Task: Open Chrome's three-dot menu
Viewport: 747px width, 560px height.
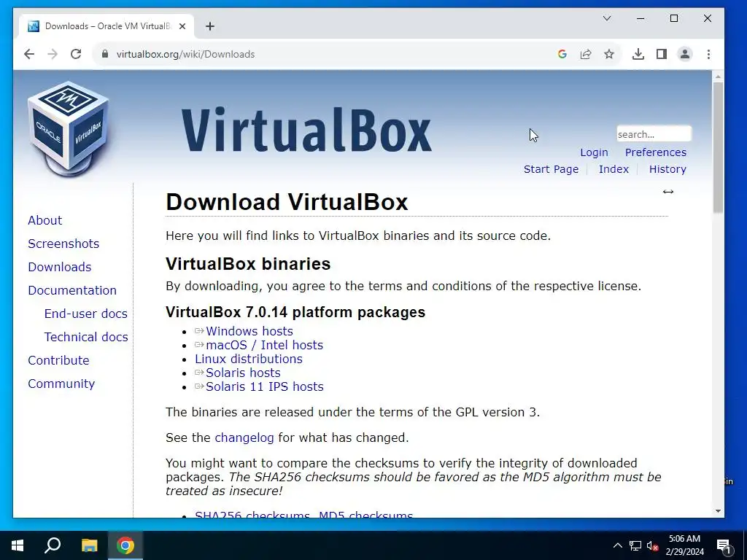Action: (x=708, y=54)
